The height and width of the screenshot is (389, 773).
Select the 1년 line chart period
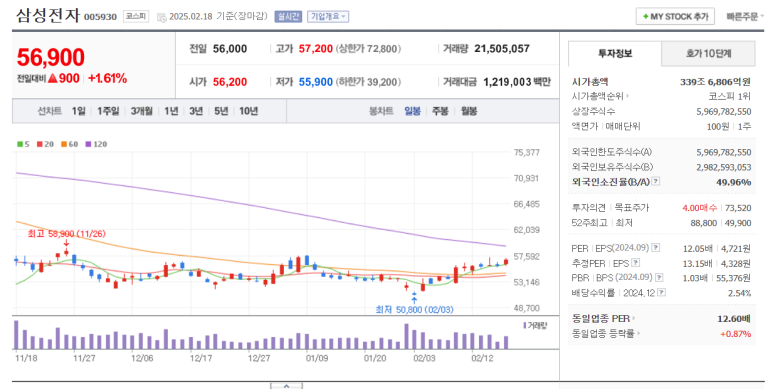pyautogui.click(x=171, y=111)
